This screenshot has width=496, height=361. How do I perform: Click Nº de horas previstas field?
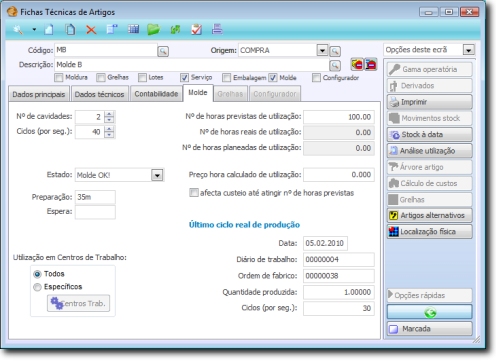tap(339, 117)
